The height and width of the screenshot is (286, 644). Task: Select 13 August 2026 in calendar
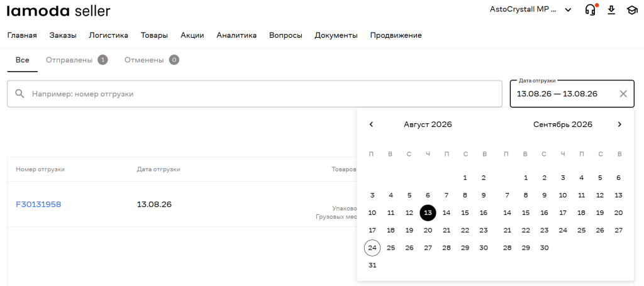click(428, 212)
